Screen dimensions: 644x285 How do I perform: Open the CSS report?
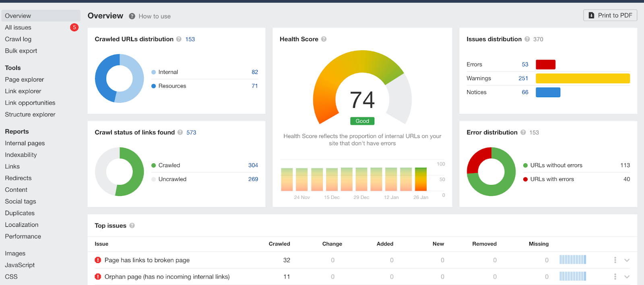11,277
